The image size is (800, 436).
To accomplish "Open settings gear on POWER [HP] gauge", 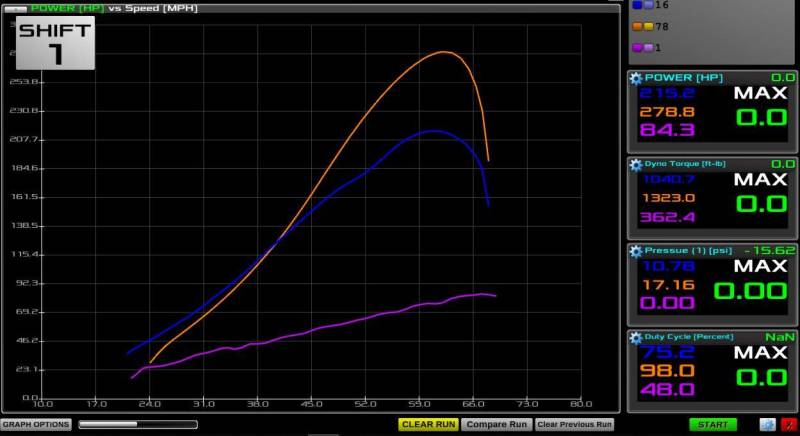I will click(635, 78).
